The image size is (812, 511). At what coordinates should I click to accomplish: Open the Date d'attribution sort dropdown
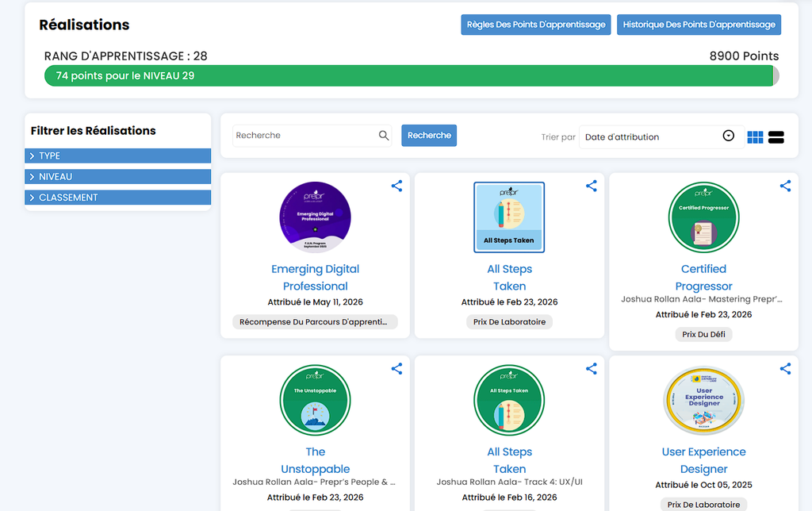click(x=661, y=136)
